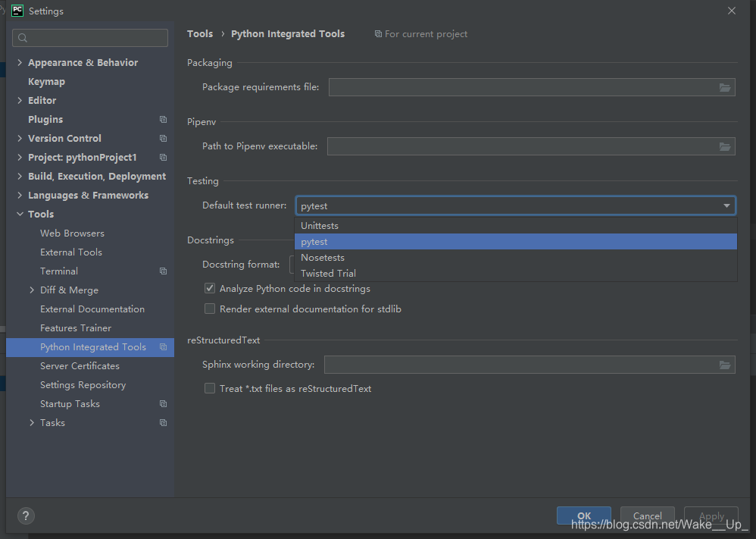Click project-level icon beside Python Integrated Tools
Screen dimensions: 756x539
(164, 347)
